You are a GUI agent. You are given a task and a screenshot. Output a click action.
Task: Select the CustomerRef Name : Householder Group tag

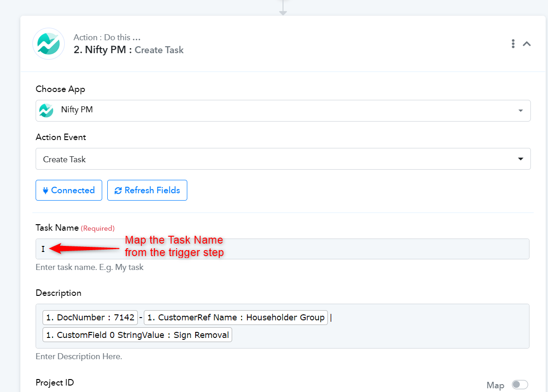235,317
